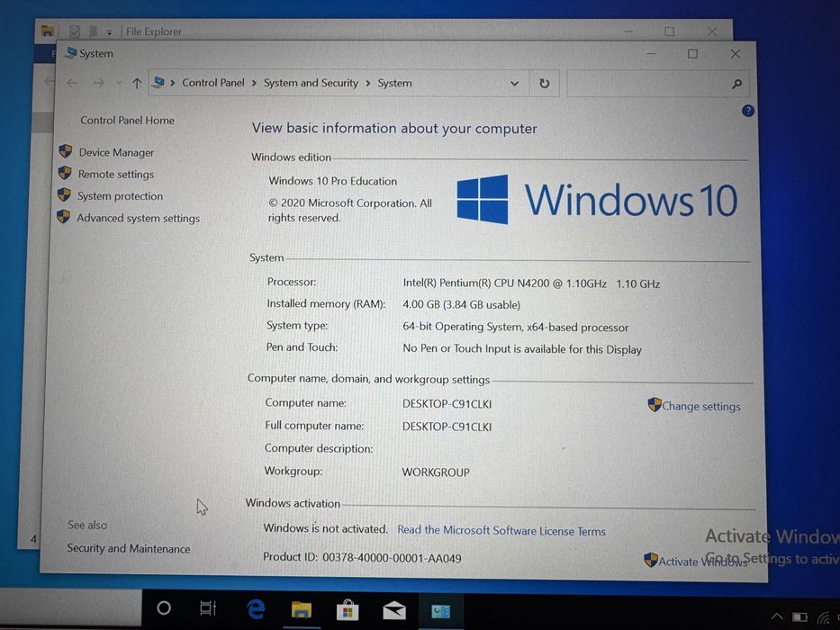
Task: Click the Advanced system settings shield icon
Action: point(63,216)
